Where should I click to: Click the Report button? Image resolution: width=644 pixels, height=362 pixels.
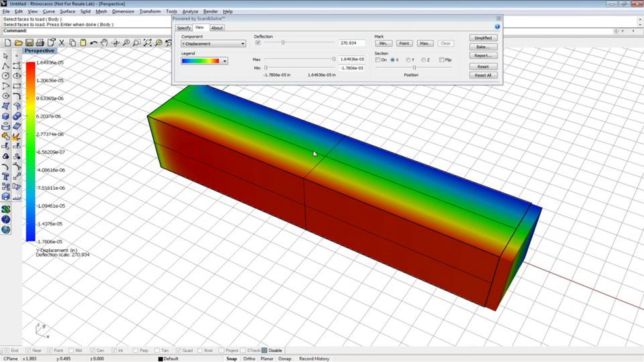pyautogui.click(x=483, y=56)
